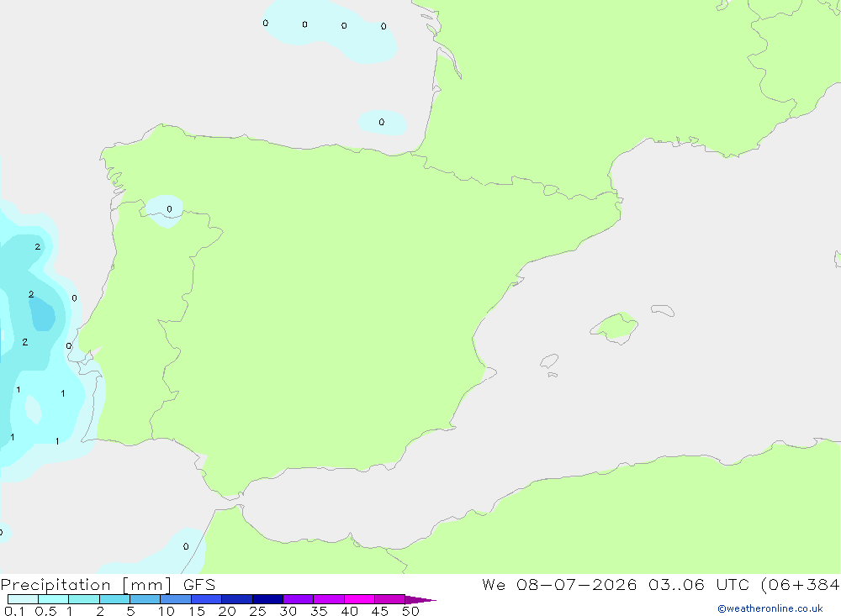Pick the dark blue swatch between 20 and 25

pos(237,599)
